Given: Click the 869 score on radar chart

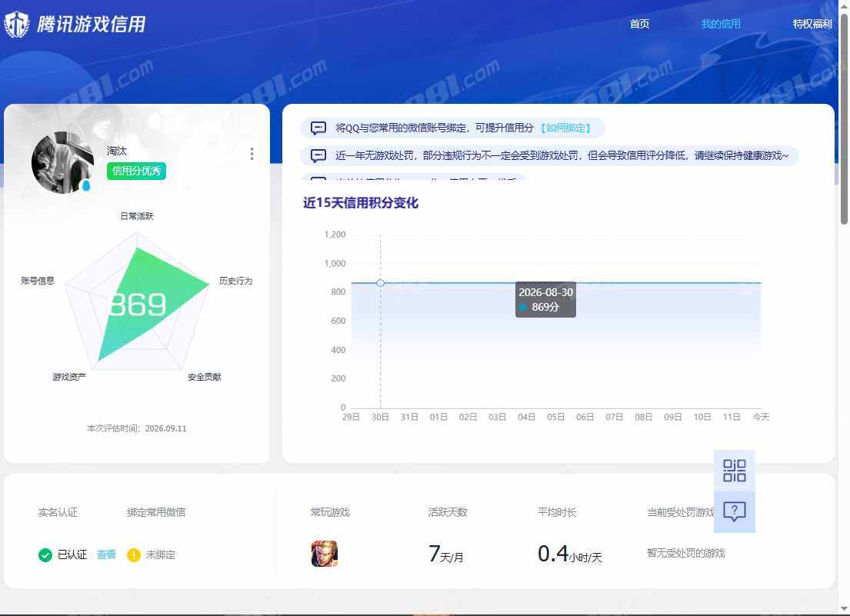Looking at the screenshot, I should pos(137,305).
